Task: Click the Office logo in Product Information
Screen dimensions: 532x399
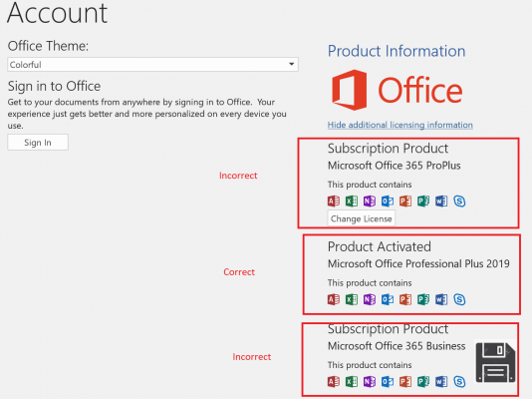Action: (x=397, y=91)
